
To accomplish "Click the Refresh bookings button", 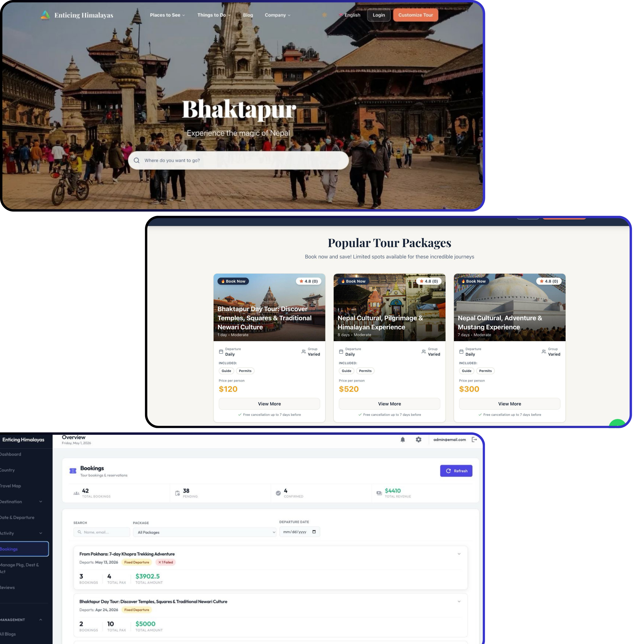I will coord(456,471).
